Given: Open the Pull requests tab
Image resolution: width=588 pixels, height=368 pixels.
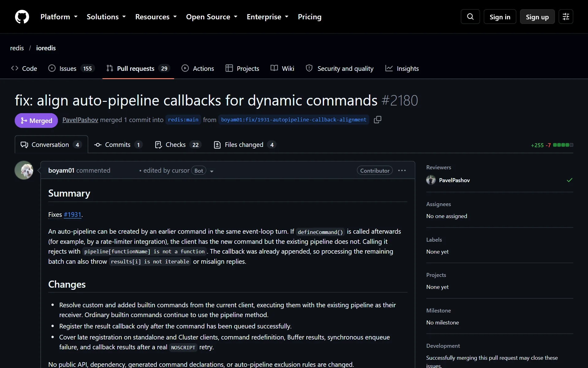Looking at the screenshot, I should point(138,68).
